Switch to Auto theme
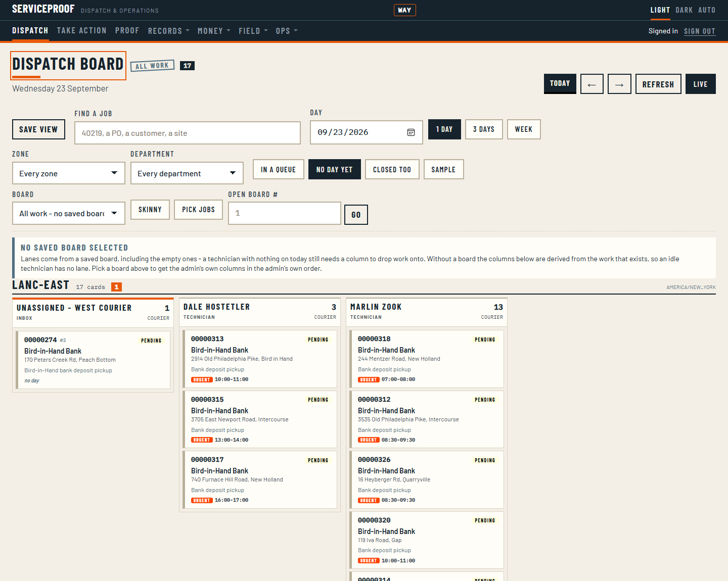This screenshot has height=581, width=728. click(707, 10)
